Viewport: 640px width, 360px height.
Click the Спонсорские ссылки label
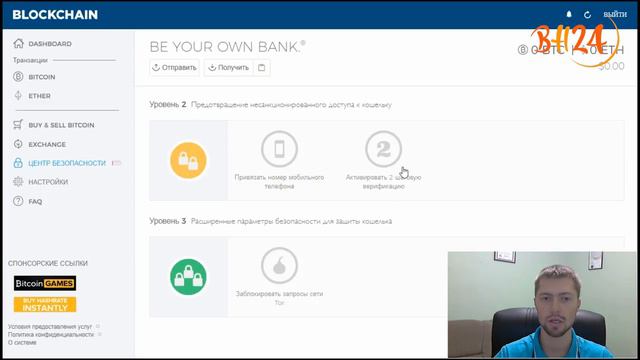pyautogui.click(x=48, y=263)
